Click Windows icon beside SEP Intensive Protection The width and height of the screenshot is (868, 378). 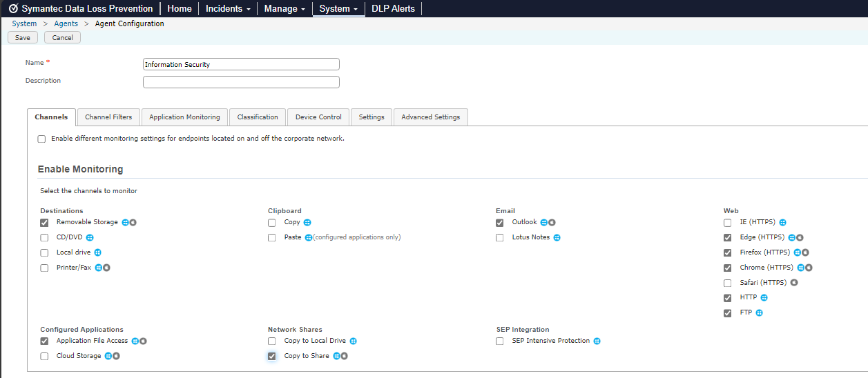click(x=597, y=341)
